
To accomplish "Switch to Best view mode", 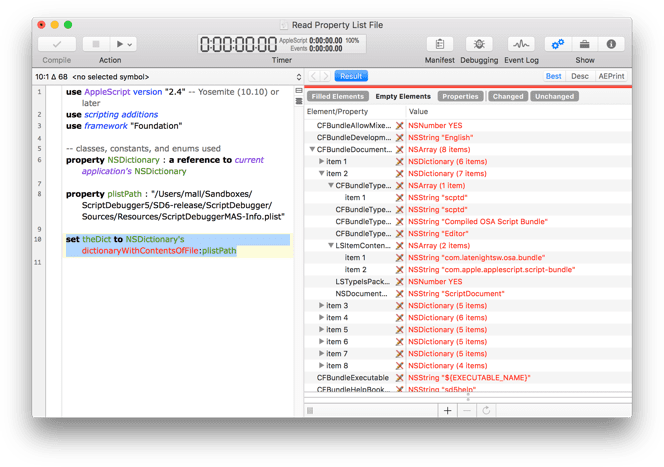I will pyautogui.click(x=553, y=76).
